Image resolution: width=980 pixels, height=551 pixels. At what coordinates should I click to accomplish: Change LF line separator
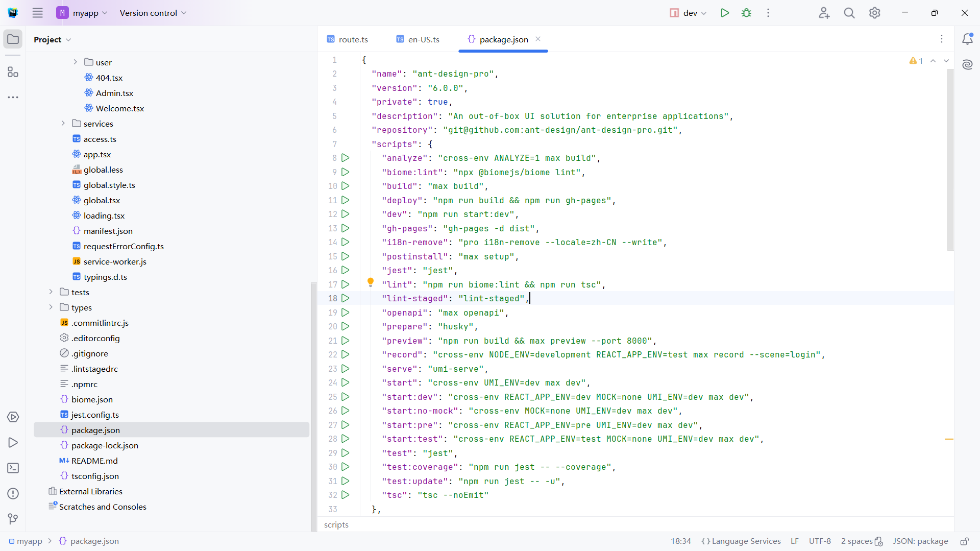coord(795,541)
